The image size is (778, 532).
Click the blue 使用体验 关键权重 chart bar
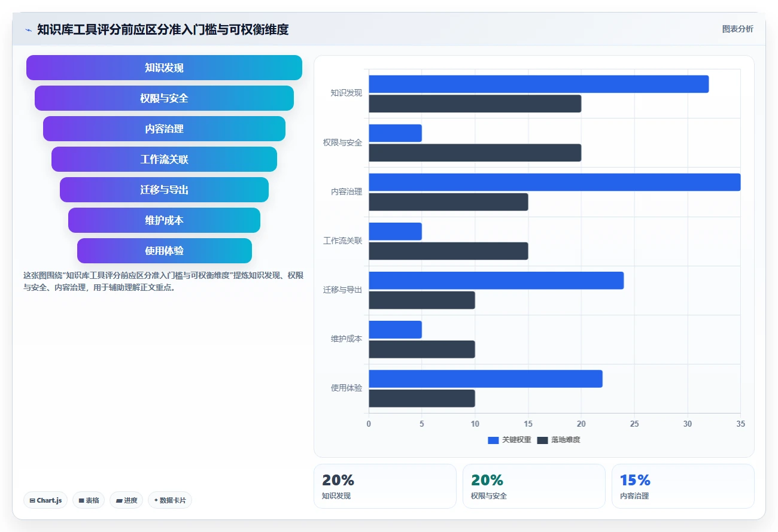click(485, 379)
